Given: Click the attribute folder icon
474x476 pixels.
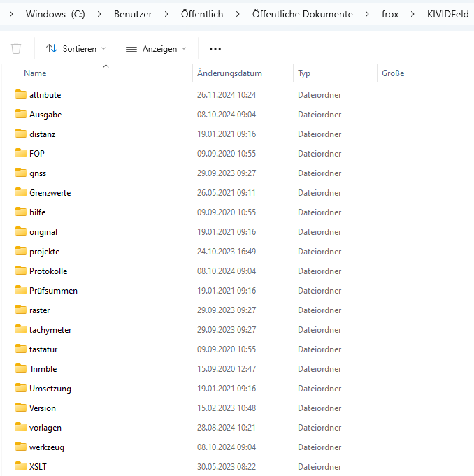Looking at the screenshot, I should 21,95.
